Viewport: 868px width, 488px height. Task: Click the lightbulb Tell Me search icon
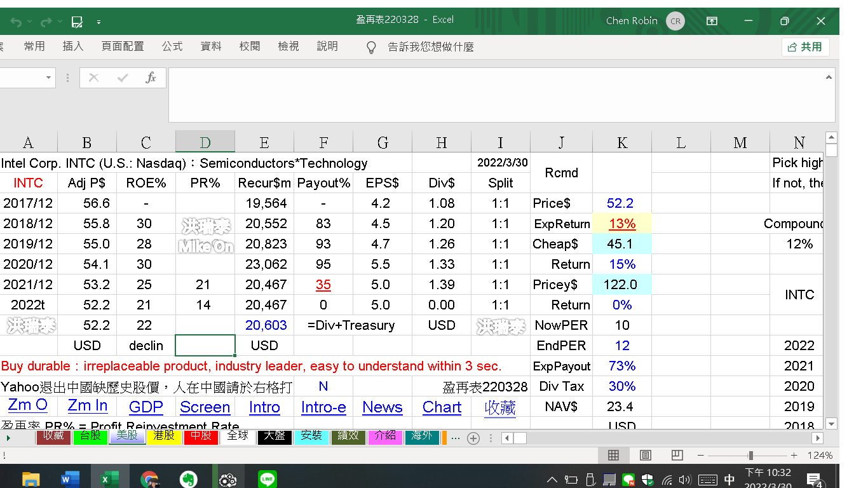[372, 48]
